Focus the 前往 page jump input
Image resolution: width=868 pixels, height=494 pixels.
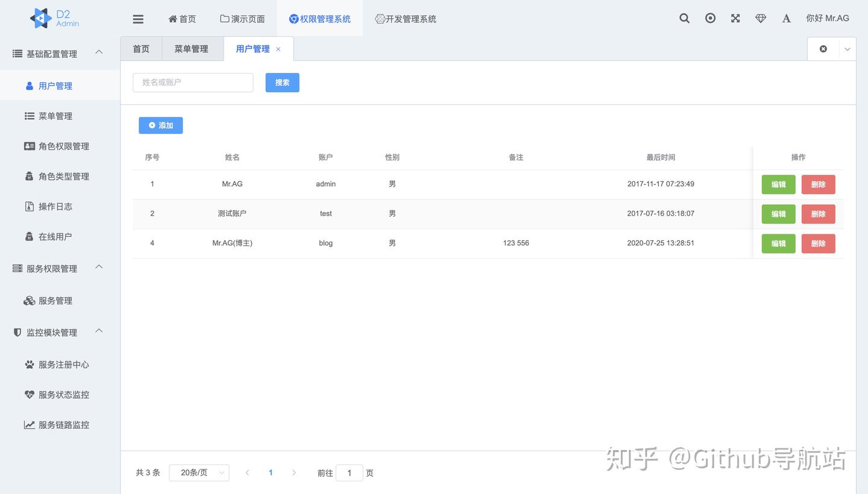click(x=349, y=473)
